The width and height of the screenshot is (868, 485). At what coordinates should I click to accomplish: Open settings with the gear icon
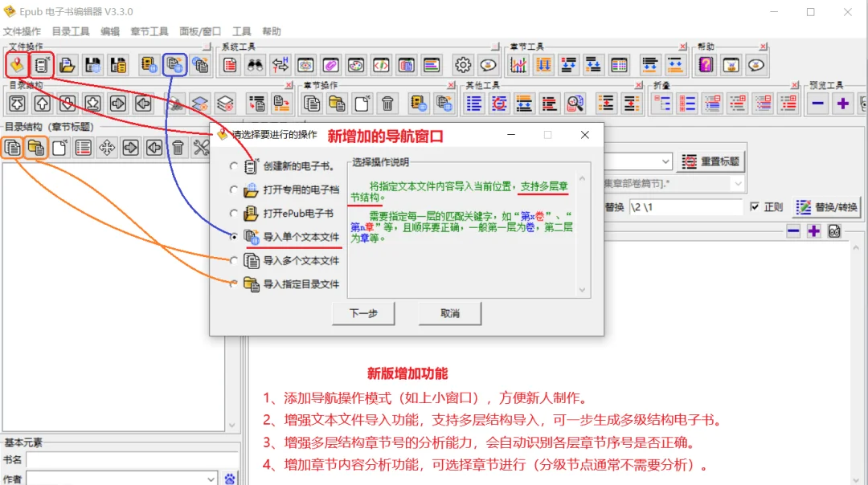point(463,65)
